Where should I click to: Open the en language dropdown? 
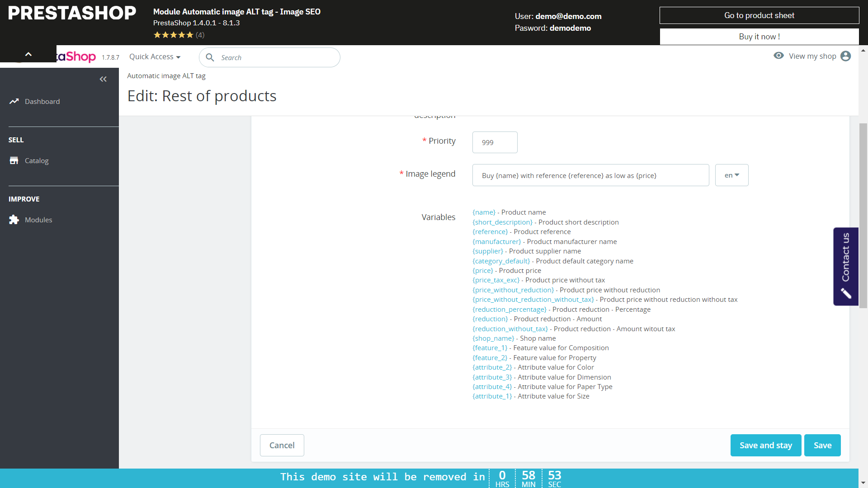731,175
